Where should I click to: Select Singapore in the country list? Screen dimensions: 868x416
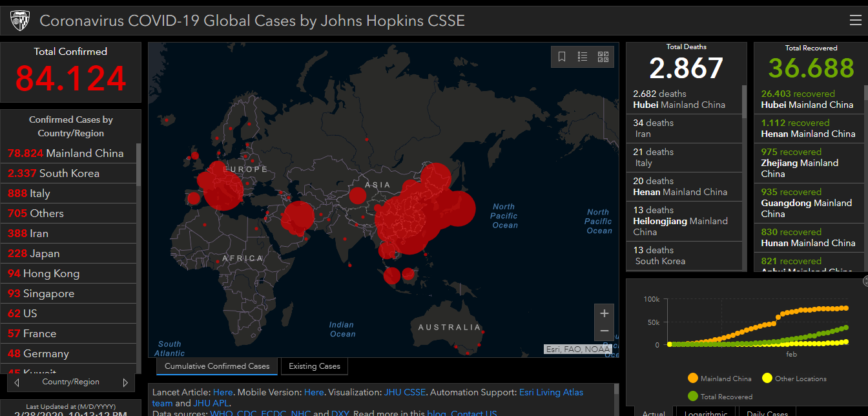pyautogui.click(x=70, y=294)
